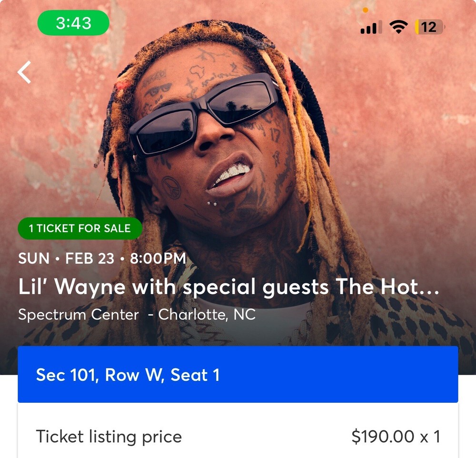Tap the back arrow to return
Screen dimensions: 476x458
[23, 71]
